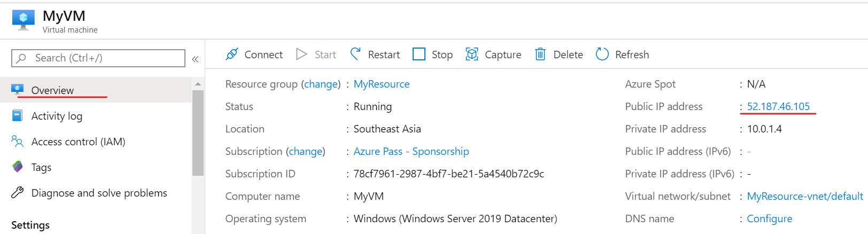868x234 pixels.
Task: Open Access control (IAM)
Action: [x=96, y=141]
